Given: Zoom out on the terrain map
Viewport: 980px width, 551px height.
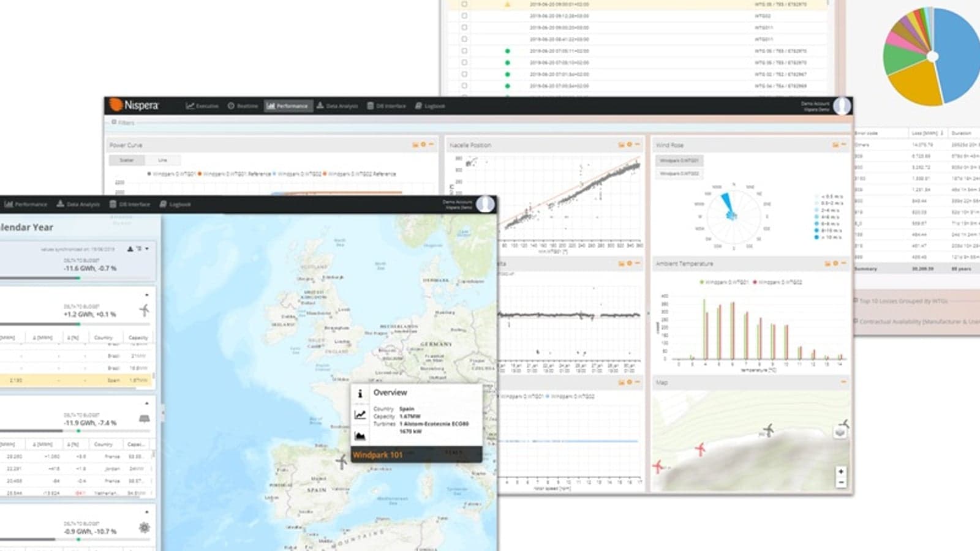Looking at the screenshot, I should click(x=841, y=482).
